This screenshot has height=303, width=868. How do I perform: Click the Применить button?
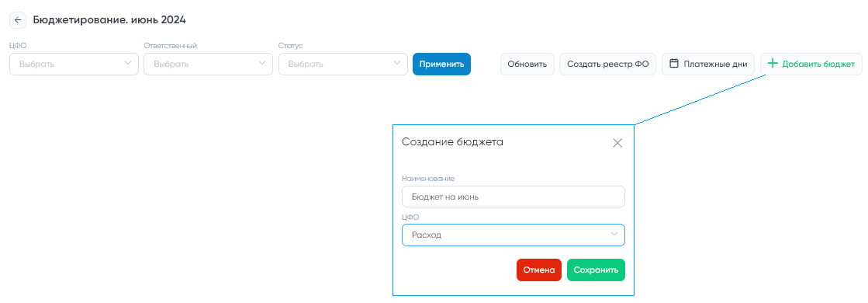coord(441,64)
